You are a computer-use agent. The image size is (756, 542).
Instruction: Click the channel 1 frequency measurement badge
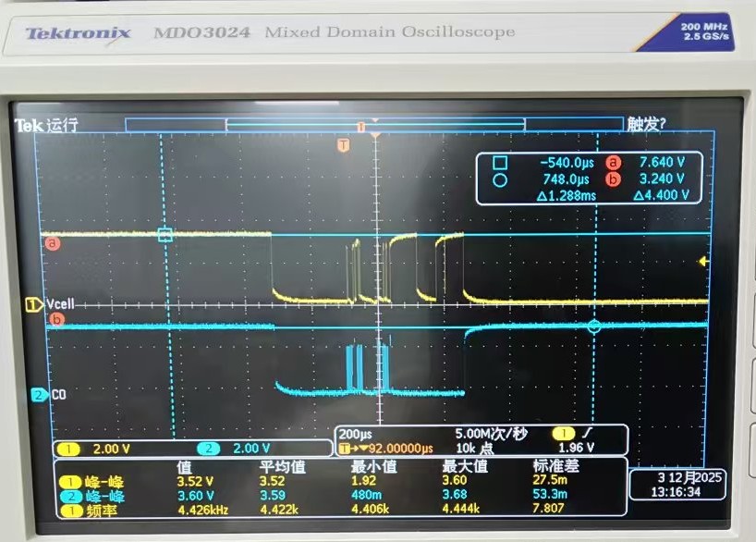[71, 511]
